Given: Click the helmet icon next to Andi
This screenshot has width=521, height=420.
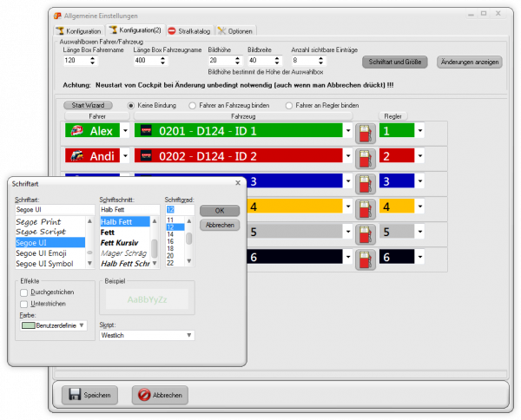Looking at the screenshot, I should coord(77,157).
